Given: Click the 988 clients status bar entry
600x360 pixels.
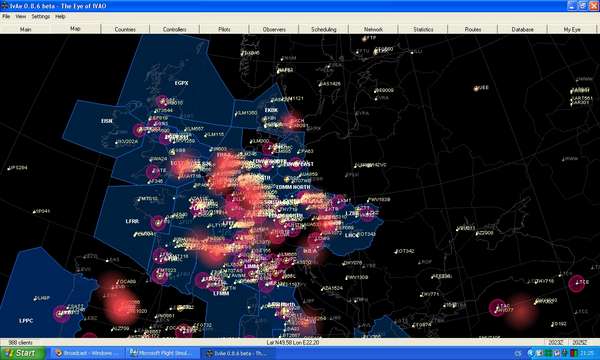Looking at the screenshot, I should tap(21, 342).
